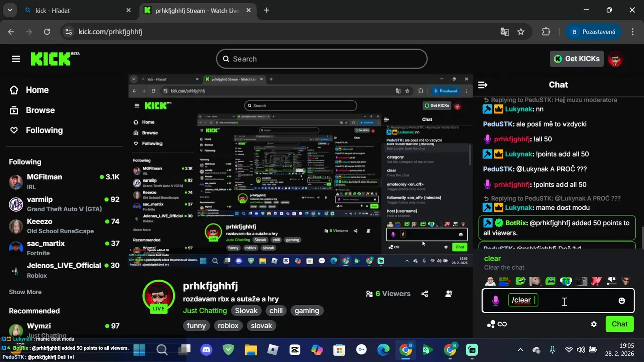
Task: Close the 'kick - Hľadať' tab
Action: coord(128,10)
